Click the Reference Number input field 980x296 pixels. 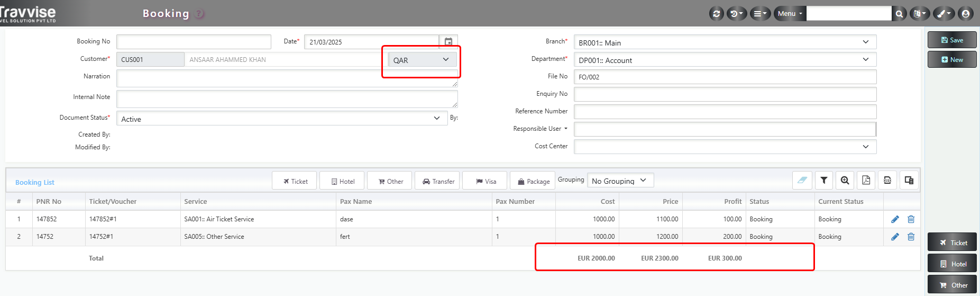coord(725,112)
